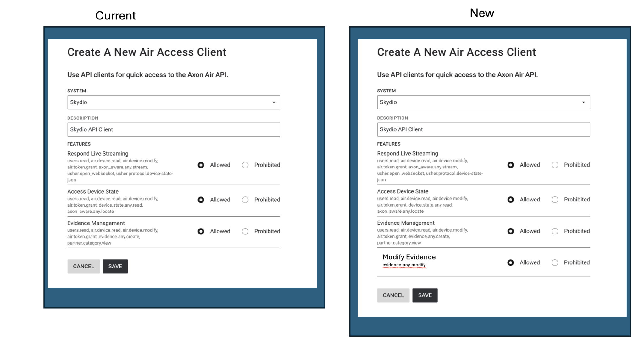Select Prohibited for Evidence Management in Current panel
Image resolution: width=644 pixels, height=347 pixels.
[x=245, y=231]
